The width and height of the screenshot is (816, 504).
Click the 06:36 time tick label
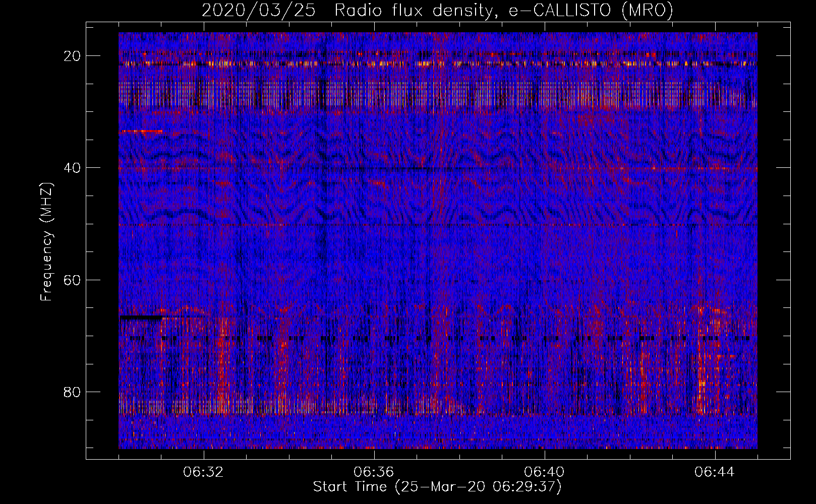click(374, 472)
